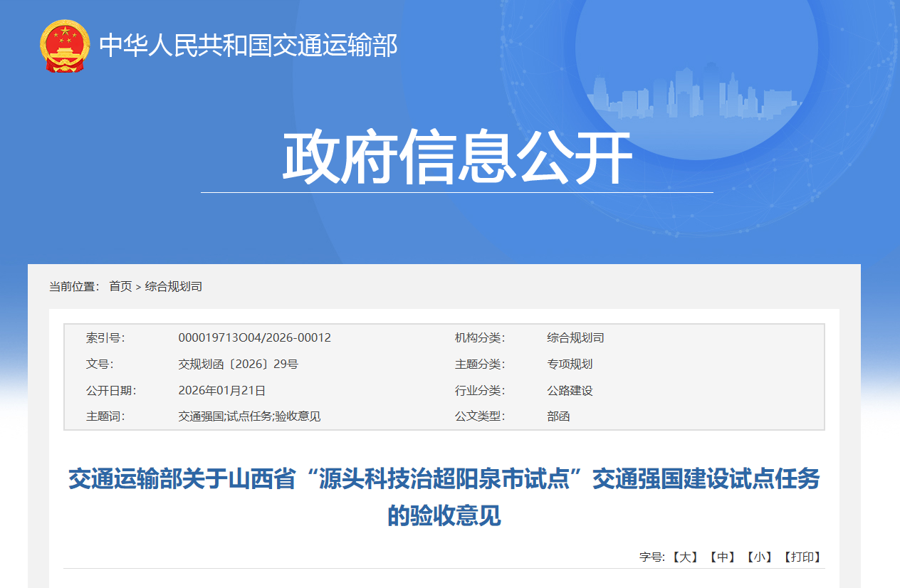Viewport: 900px width, 588px height.
Task: Click the 政府信息公开 banner heading
Action: tap(456, 158)
